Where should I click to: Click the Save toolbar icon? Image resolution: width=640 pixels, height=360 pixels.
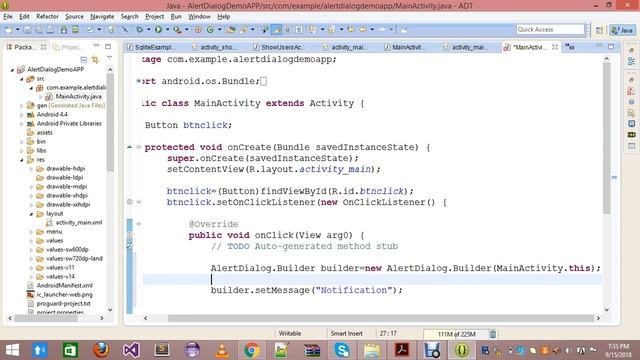click(x=27, y=30)
